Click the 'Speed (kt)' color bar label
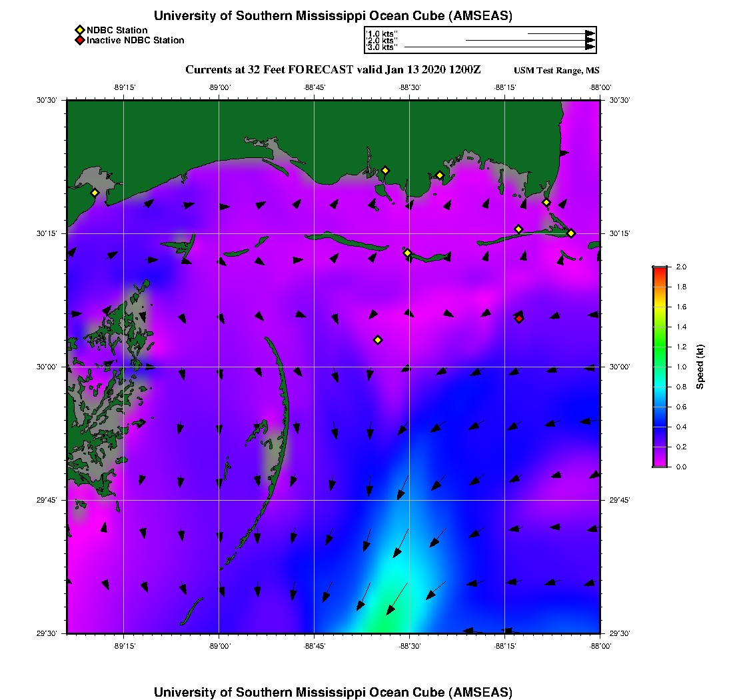This screenshot has height=700, width=733. click(700, 367)
